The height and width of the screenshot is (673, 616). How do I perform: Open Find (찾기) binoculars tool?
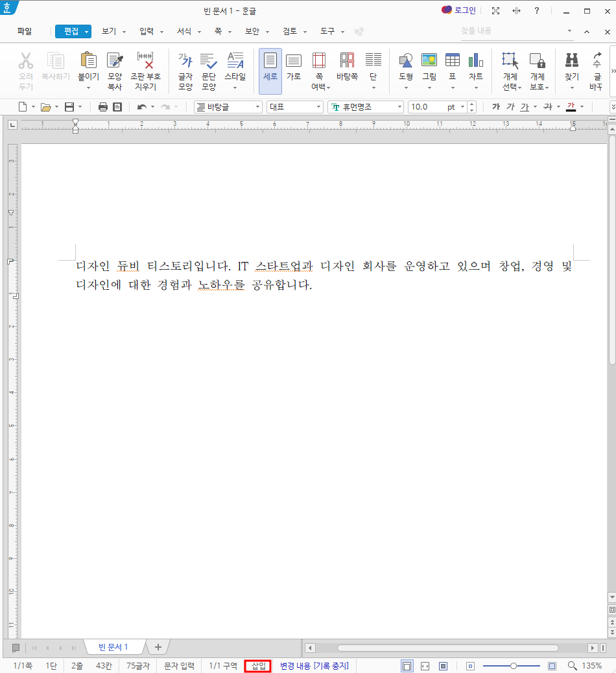point(572,60)
